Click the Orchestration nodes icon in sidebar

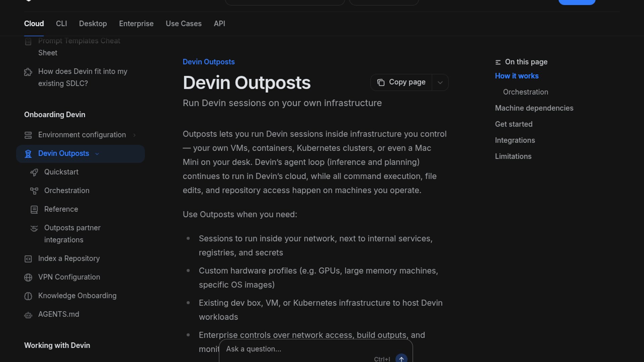point(34,191)
